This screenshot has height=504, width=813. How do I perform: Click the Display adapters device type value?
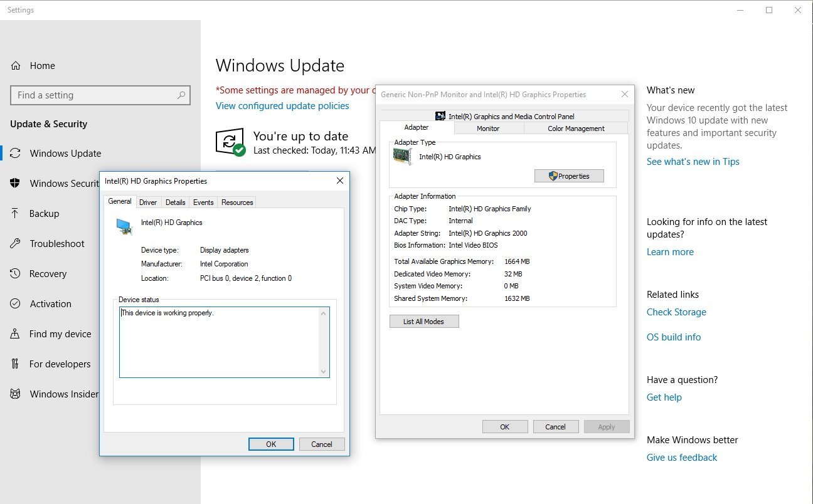(225, 250)
